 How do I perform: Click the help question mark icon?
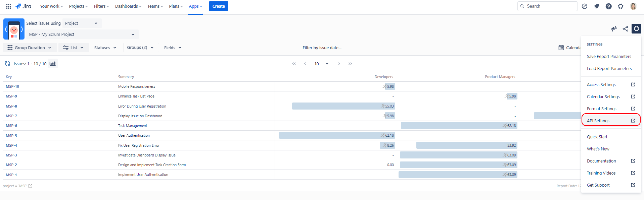608,6
